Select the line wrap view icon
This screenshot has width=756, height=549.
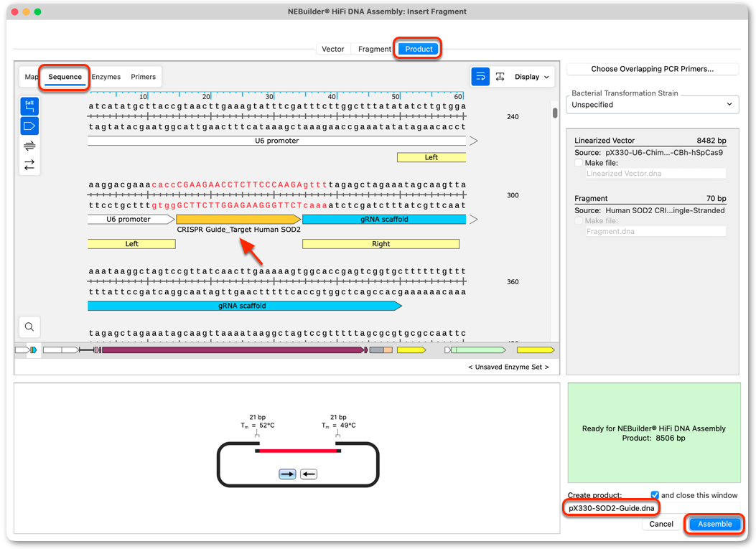(x=480, y=77)
